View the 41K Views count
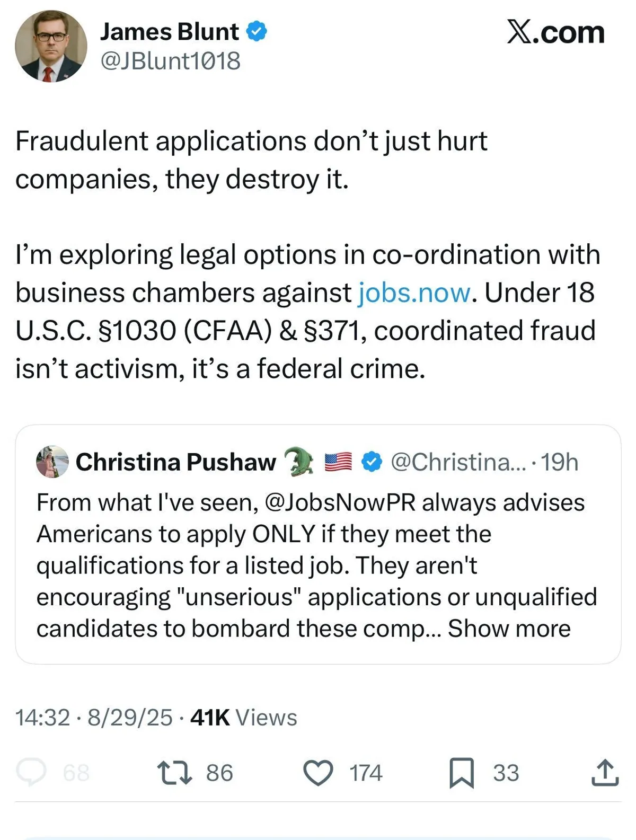636x840 pixels. 243,718
